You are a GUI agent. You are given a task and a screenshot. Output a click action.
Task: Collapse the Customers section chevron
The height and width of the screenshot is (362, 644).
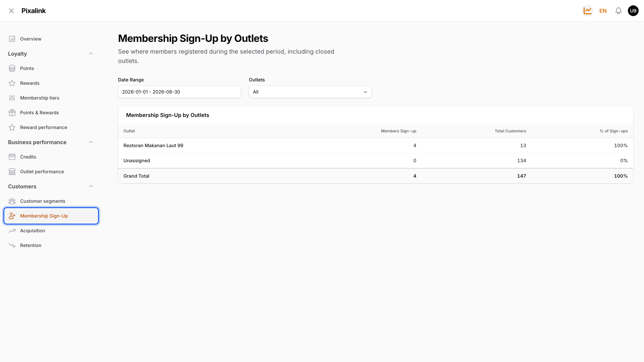91,186
